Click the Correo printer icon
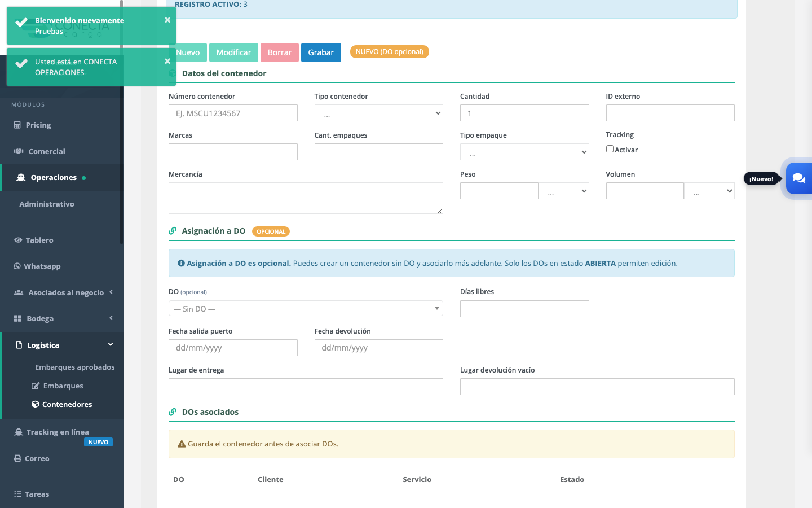812x508 pixels. pyautogui.click(x=18, y=458)
